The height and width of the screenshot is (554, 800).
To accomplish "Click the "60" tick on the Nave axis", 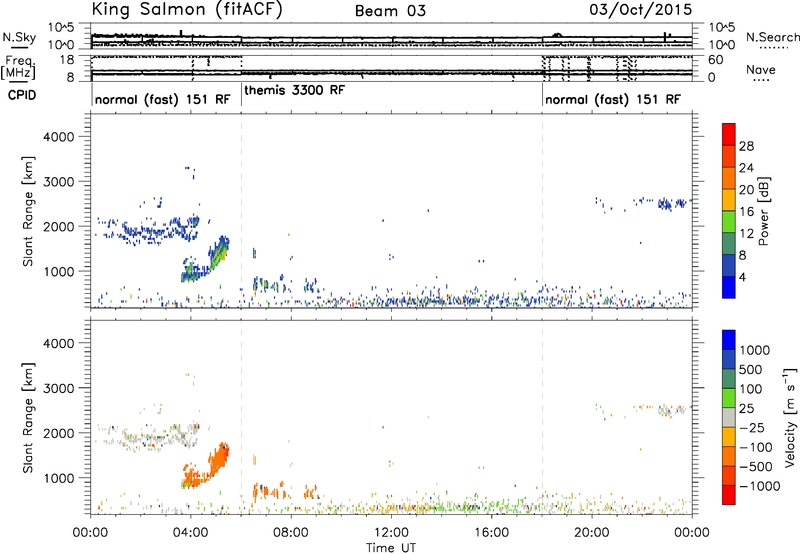I will (x=715, y=60).
